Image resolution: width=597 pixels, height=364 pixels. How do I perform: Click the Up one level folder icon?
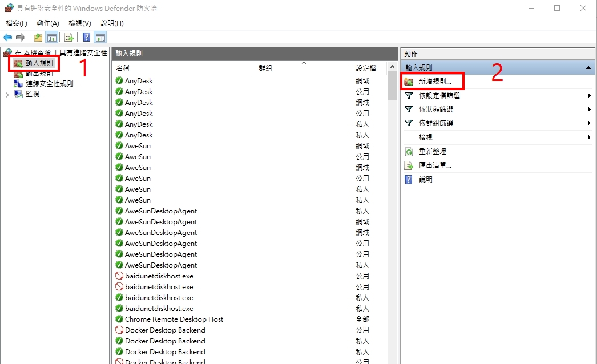coord(38,37)
